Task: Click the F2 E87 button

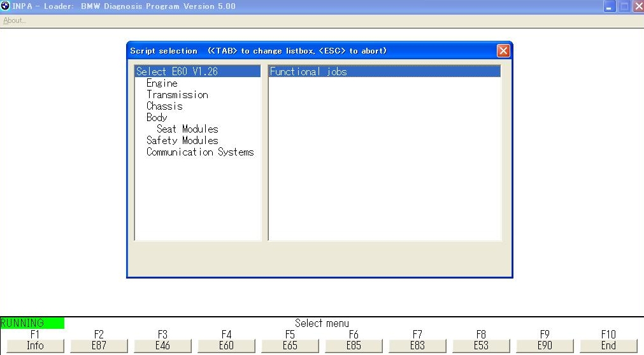Action: [x=99, y=345]
